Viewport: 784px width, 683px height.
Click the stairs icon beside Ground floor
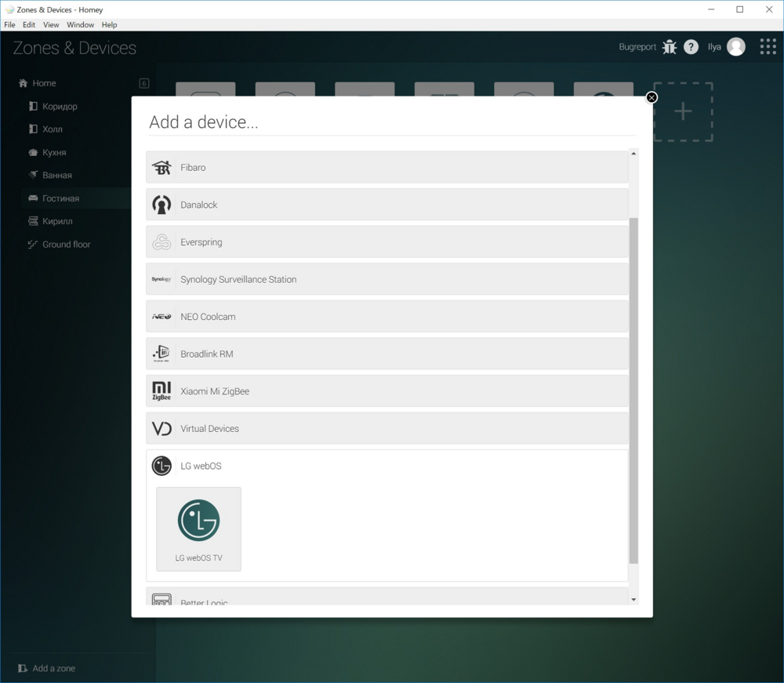point(33,244)
